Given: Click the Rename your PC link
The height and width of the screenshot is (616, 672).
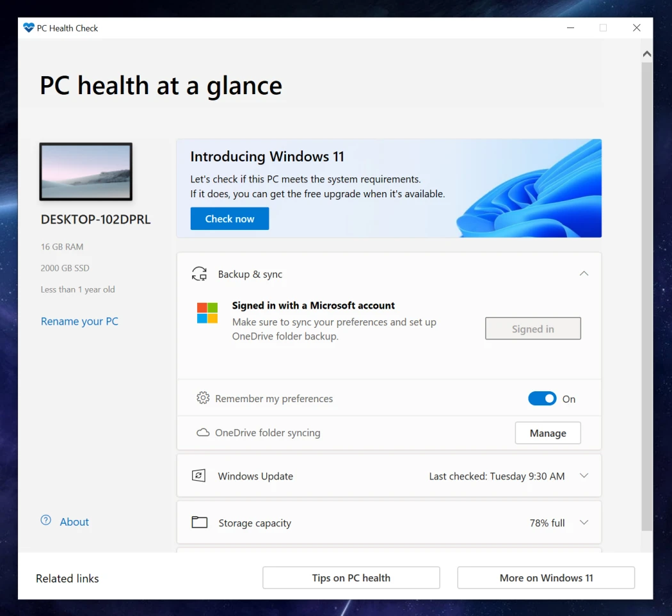Looking at the screenshot, I should [x=79, y=321].
